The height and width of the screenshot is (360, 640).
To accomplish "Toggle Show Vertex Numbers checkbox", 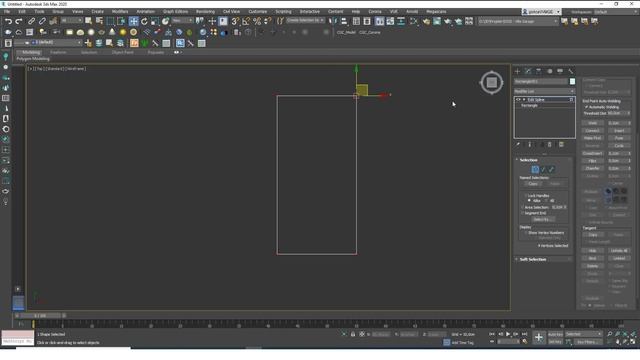I will [526, 233].
